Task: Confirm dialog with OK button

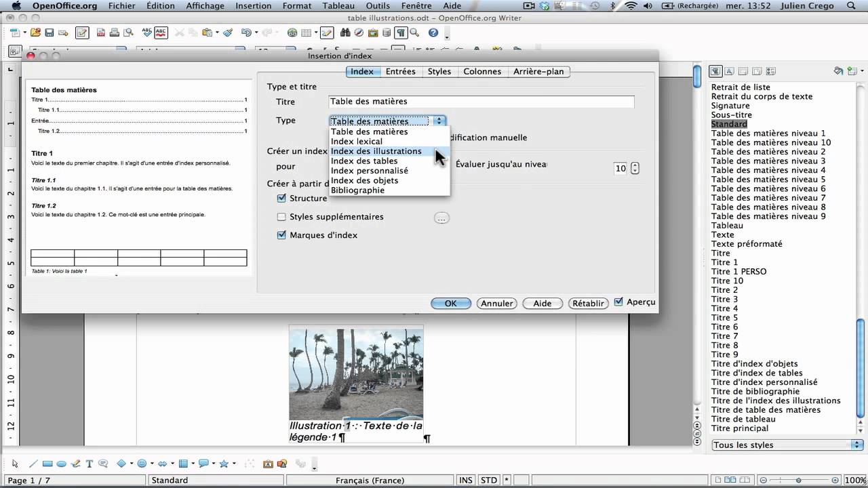Action: pos(451,304)
